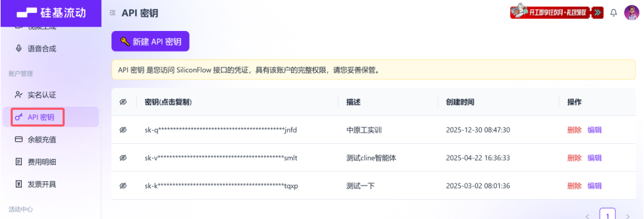Click description 测试一下
Screen dimensions: 644x219
pyautogui.click(x=360, y=186)
